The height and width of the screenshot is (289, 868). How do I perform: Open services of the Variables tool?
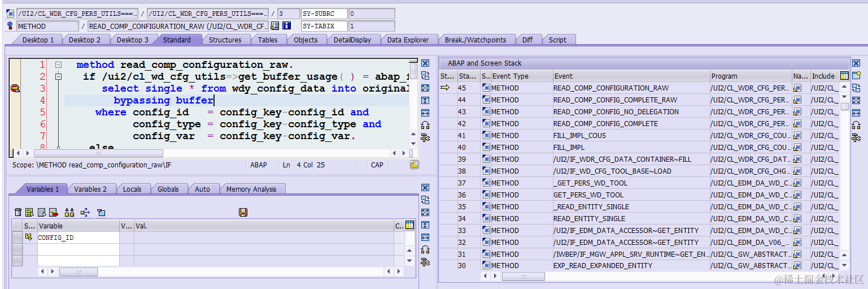[x=425, y=249]
